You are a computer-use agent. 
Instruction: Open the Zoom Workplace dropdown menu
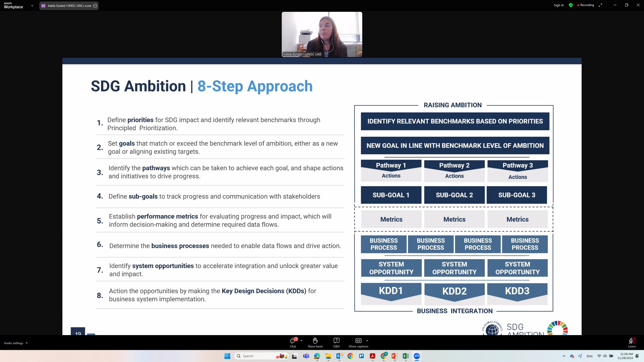point(32,6)
